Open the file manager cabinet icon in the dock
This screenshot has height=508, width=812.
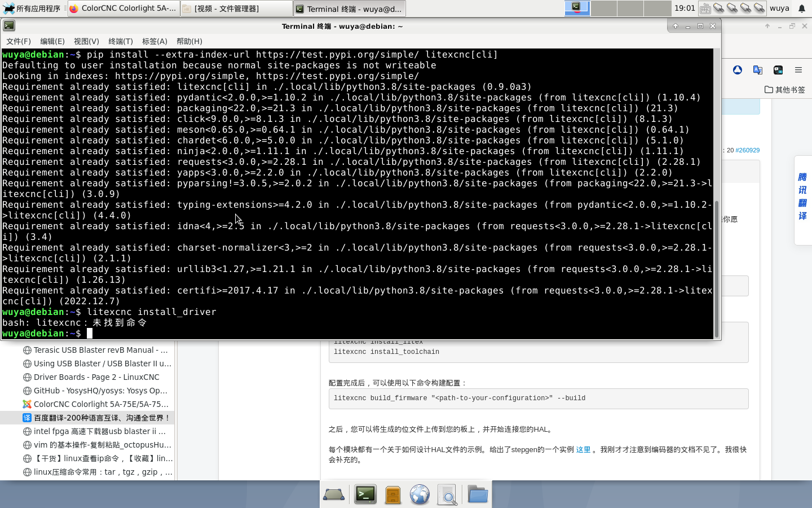point(393,495)
